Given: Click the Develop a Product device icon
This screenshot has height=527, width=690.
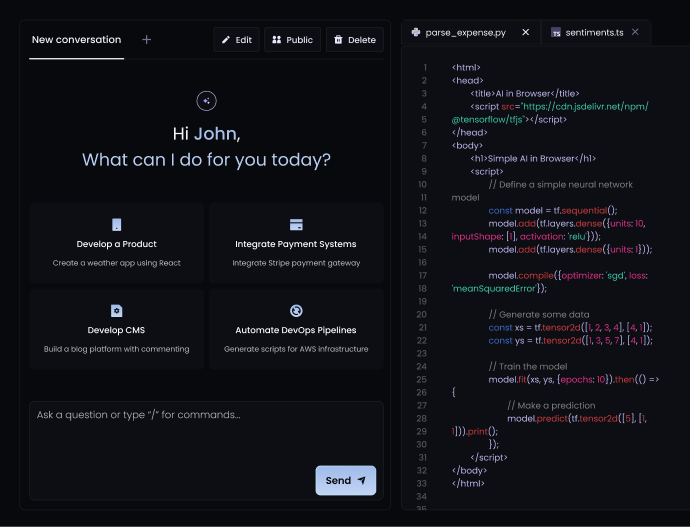Looking at the screenshot, I should click(x=117, y=225).
